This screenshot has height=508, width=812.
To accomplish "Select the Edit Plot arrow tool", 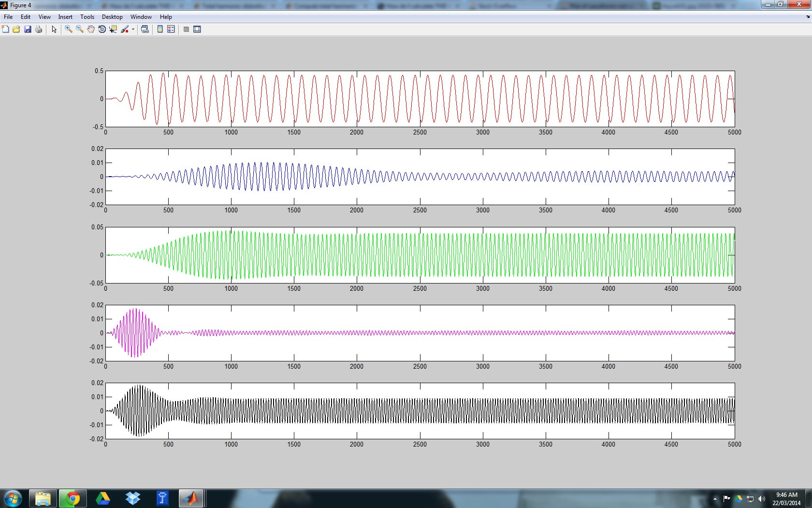I will coord(54,29).
